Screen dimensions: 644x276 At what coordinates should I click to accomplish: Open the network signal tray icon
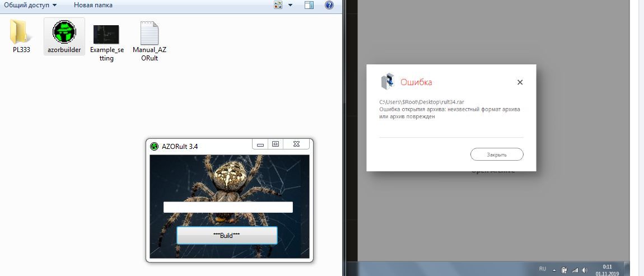click(575, 270)
